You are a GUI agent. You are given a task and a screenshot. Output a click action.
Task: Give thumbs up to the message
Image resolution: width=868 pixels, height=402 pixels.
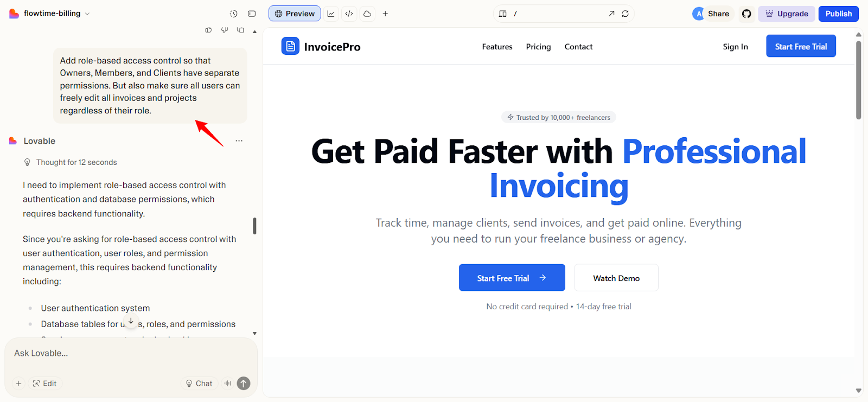point(208,30)
